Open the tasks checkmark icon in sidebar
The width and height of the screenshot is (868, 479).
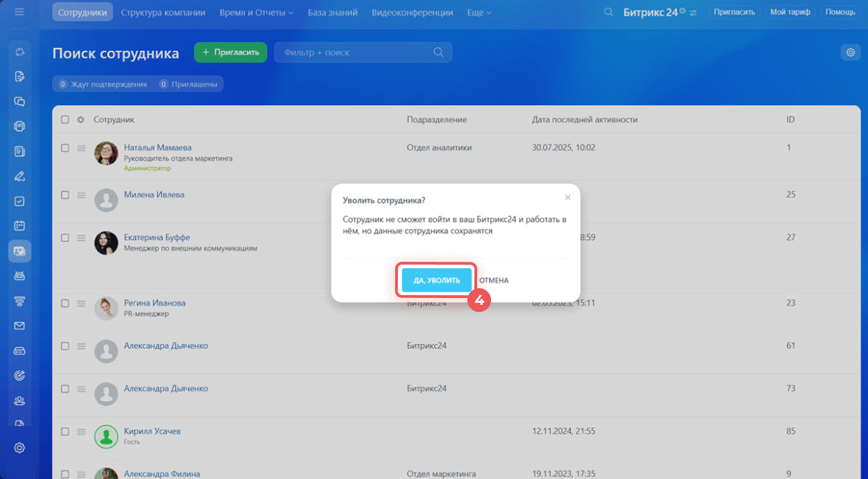(x=19, y=201)
